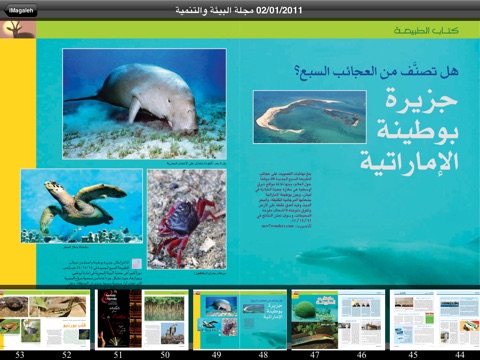This screenshot has width=480, height=360.
Task: Go back with the iMagaleh button
Action: (x=20, y=10)
